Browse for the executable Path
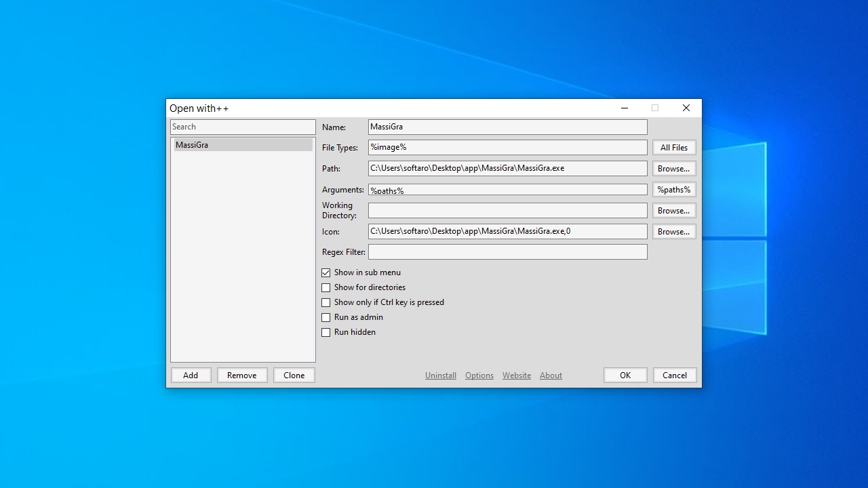This screenshot has width=868, height=488. coord(674,168)
